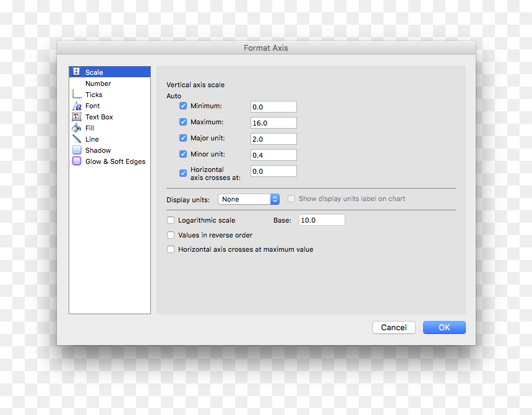Enable Values in reverse order
This screenshot has width=532, height=415.
(x=171, y=235)
